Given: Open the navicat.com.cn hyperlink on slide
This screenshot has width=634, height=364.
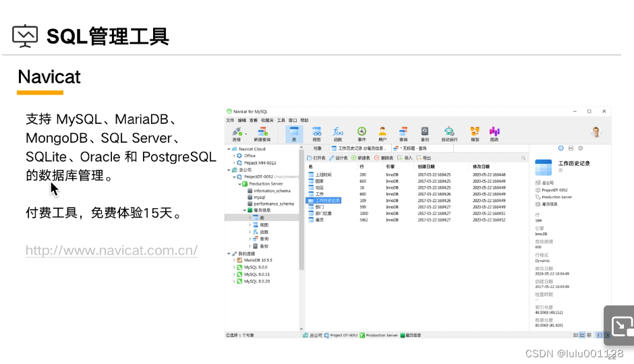Looking at the screenshot, I should point(111,251).
